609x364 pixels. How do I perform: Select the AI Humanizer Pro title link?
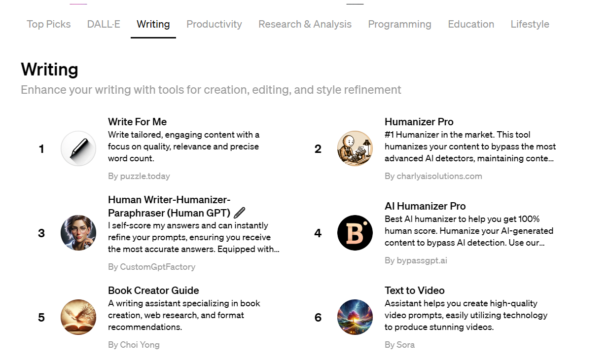pos(425,206)
